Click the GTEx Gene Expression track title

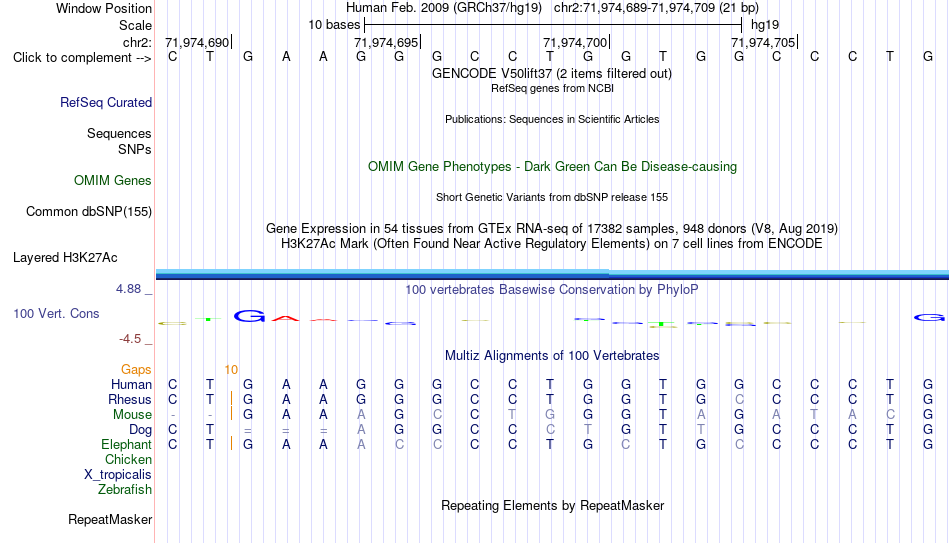click(552, 228)
